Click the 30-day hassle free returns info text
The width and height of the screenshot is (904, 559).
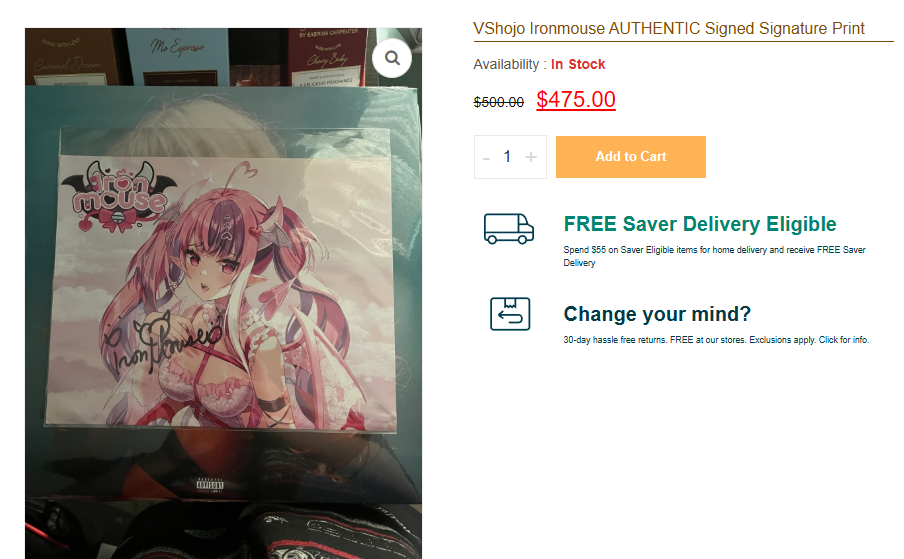click(716, 340)
